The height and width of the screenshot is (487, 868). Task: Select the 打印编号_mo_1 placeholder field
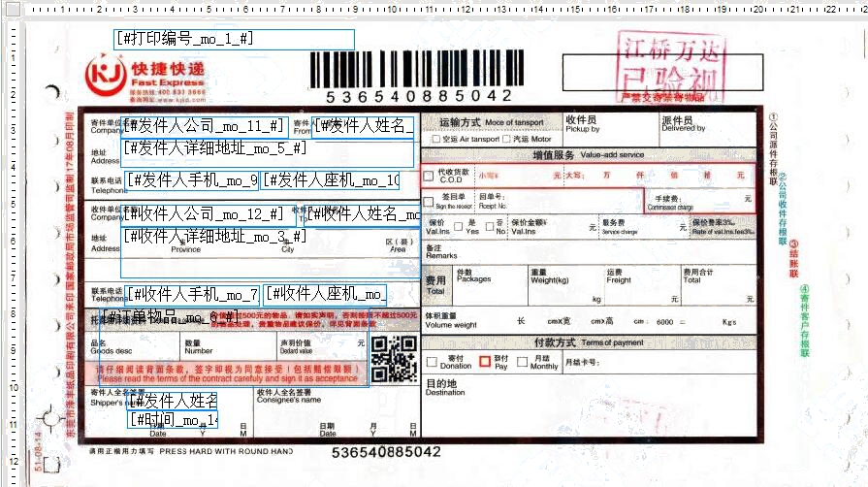coord(234,39)
